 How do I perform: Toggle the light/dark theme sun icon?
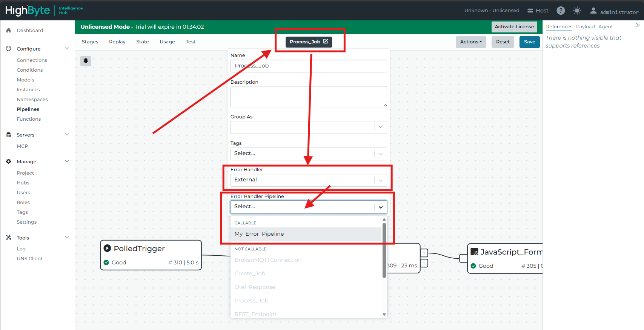tap(577, 11)
